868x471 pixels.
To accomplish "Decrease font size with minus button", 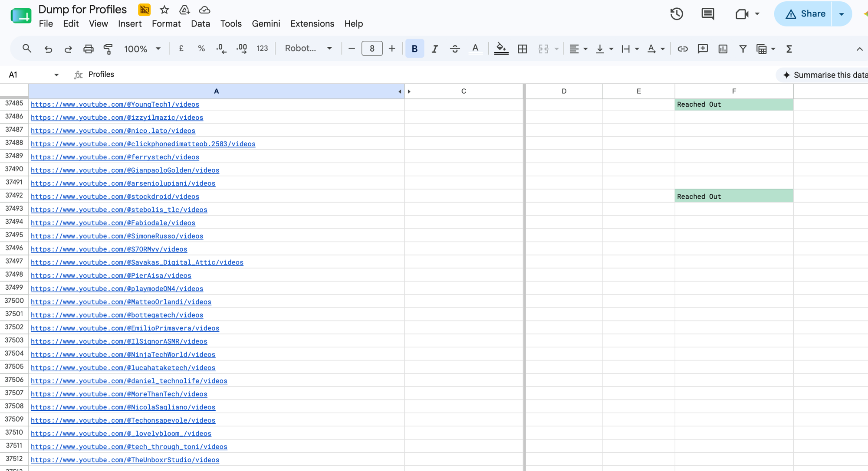I will [x=352, y=49].
